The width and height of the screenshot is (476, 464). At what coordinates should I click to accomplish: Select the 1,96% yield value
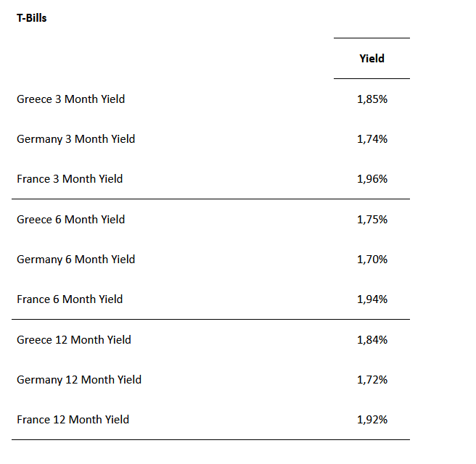click(372, 179)
